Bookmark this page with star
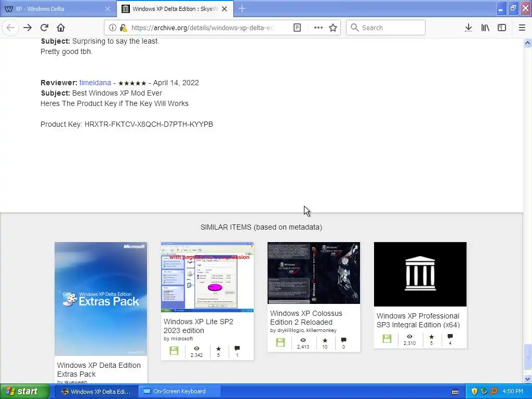 pyautogui.click(x=333, y=28)
